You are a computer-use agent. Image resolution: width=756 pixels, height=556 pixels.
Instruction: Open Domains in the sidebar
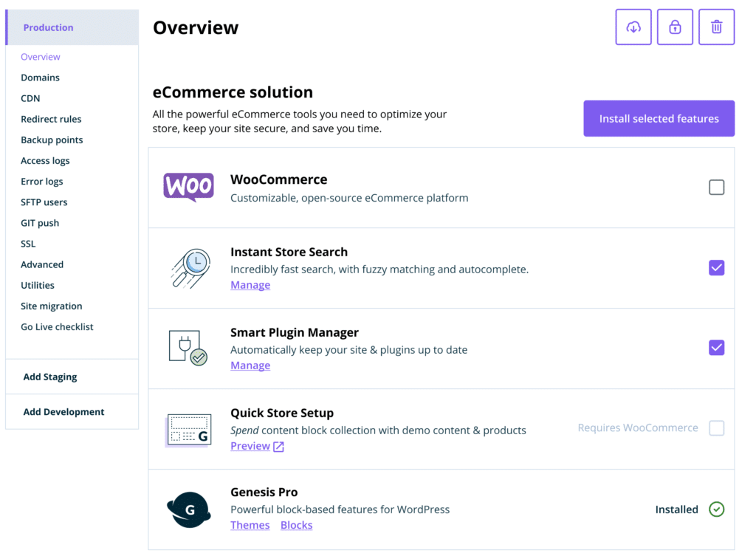click(x=40, y=78)
